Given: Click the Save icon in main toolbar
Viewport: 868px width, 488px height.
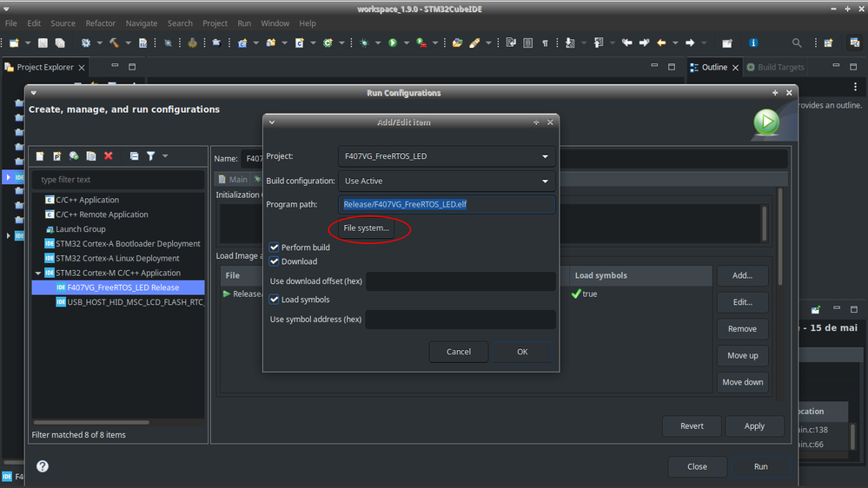Looking at the screenshot, I should 43,43.
